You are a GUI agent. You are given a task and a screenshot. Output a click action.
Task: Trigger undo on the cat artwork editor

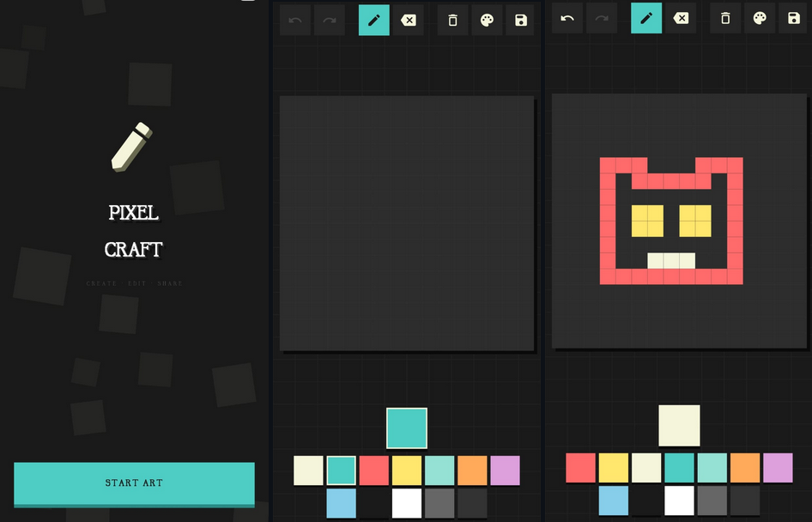pos(567,18)
